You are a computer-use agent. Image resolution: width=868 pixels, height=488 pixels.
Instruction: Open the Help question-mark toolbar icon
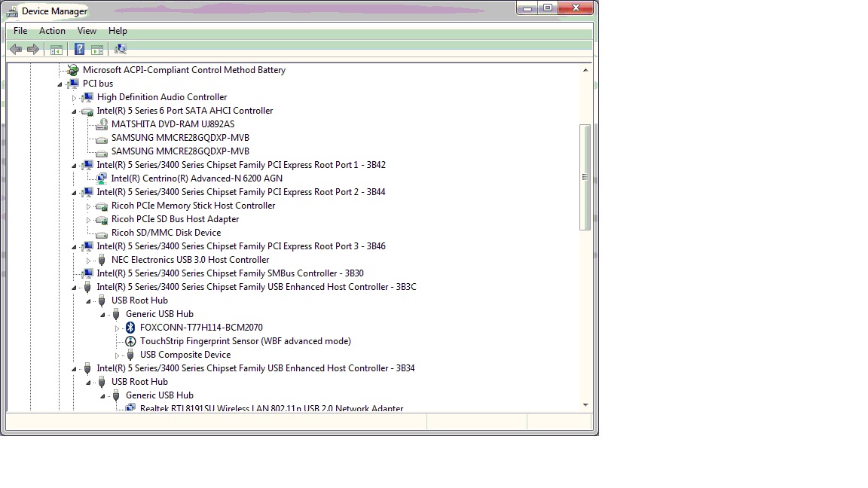pos(79,49)
